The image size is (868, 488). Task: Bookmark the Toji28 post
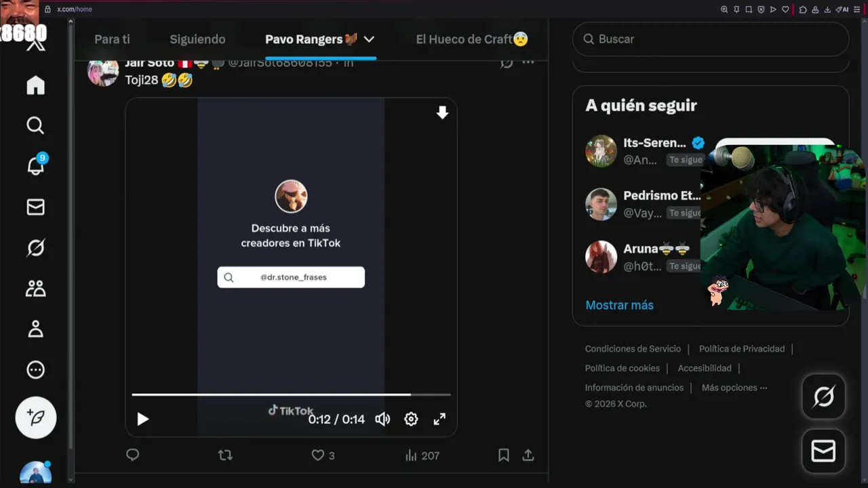[x=503, y=455]
